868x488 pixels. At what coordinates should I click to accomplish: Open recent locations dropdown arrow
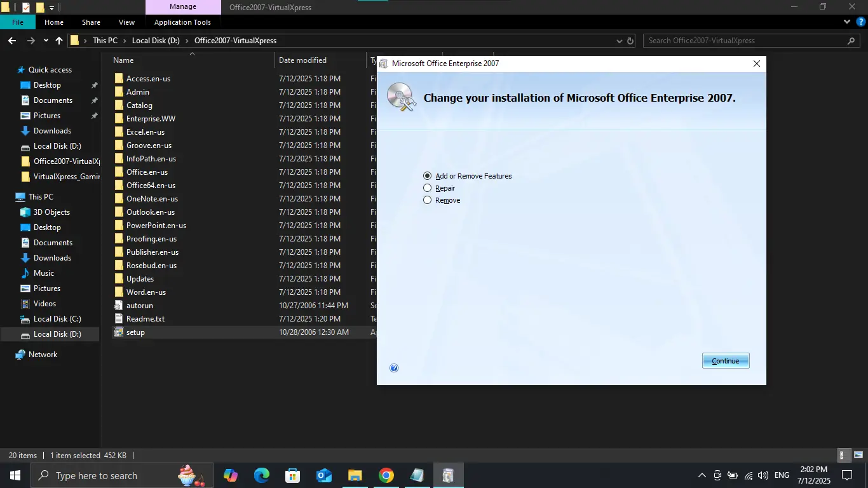(x=46, y=41)
